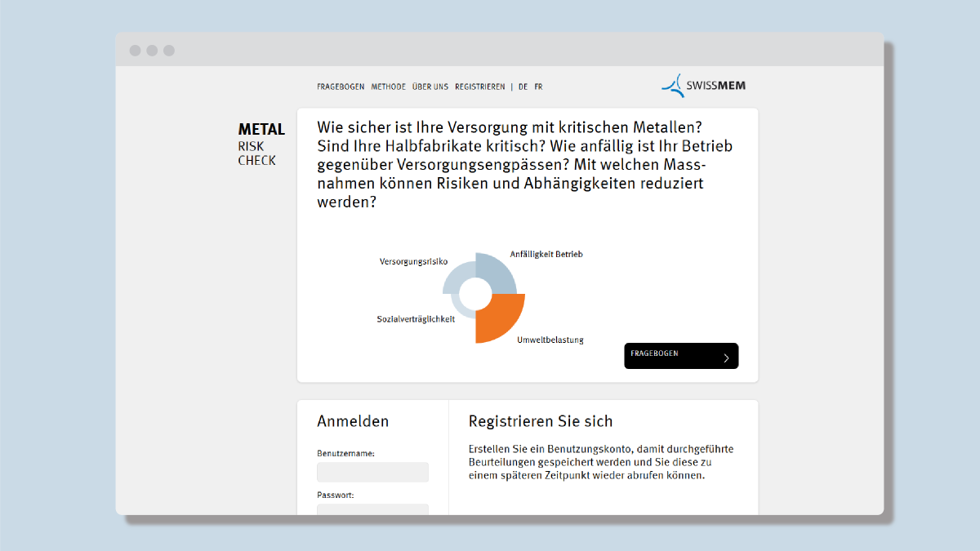Click the black FRAGEBOGEN button
Image resolution: width=980 pixels, height=551 pixels.
pyautogui.click(x=681, y=356)
